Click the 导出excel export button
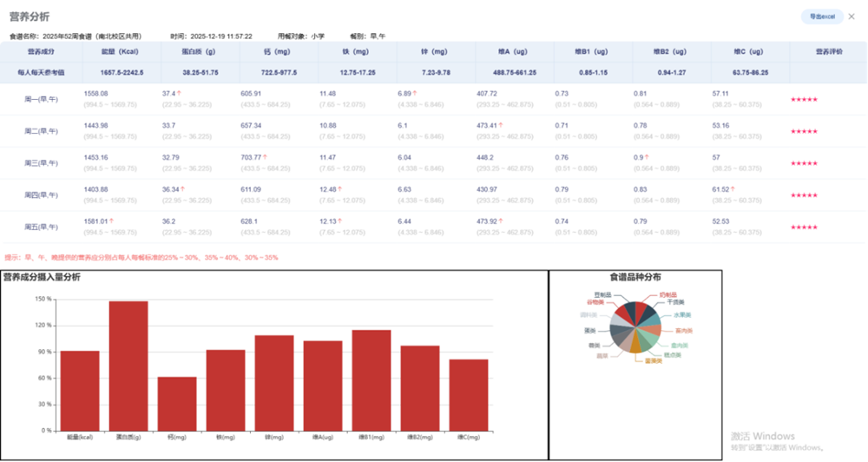 (x=821, y=16)
